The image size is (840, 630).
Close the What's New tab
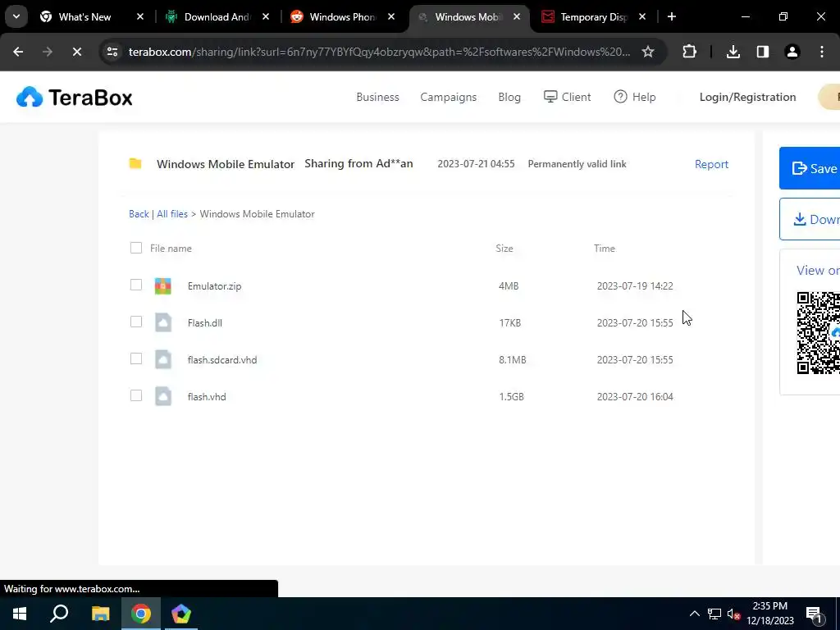click(x=140, y=16)
